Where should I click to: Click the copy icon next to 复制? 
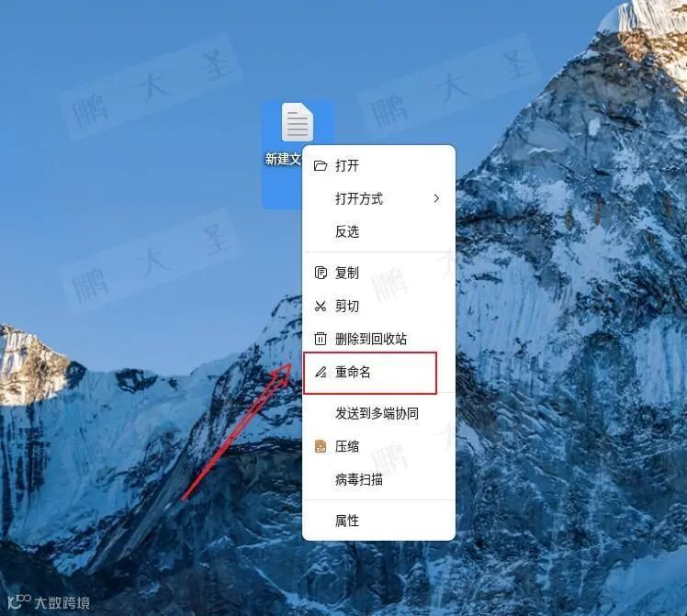click(321, 273)
